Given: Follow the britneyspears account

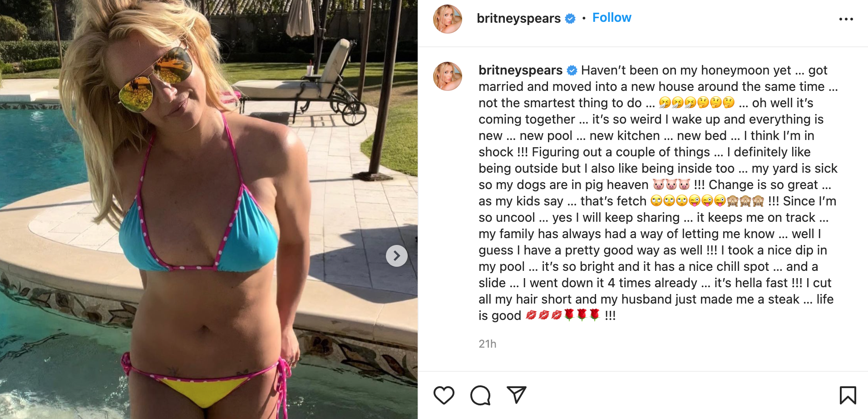Looking at the screenshot, I should tap(612, 18).
